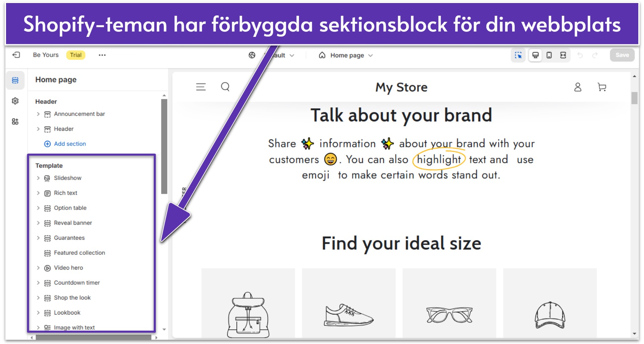
Task: Click the Be Yours theme name
Action: (46, 55)
